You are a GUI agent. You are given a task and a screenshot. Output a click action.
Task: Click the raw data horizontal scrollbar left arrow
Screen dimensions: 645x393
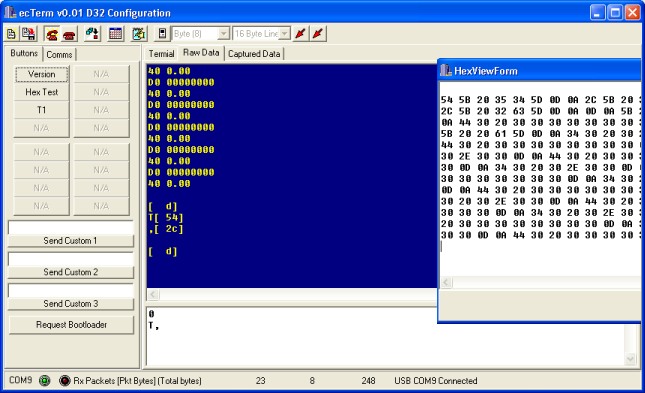point(153,294)
